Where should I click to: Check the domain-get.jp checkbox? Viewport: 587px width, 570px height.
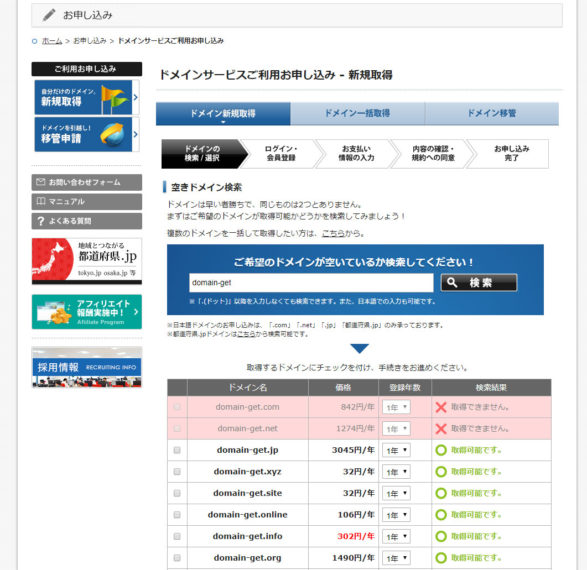click(177, 450)
